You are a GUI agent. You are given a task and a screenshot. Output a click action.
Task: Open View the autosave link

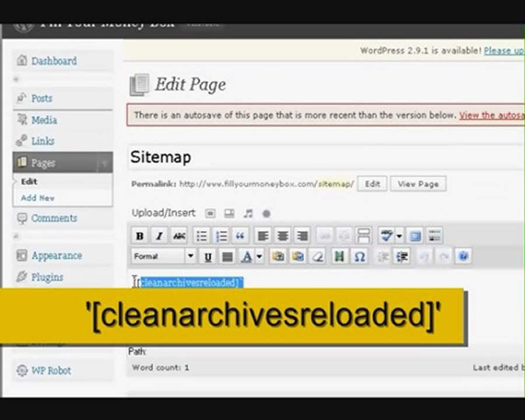pos(492,116)
